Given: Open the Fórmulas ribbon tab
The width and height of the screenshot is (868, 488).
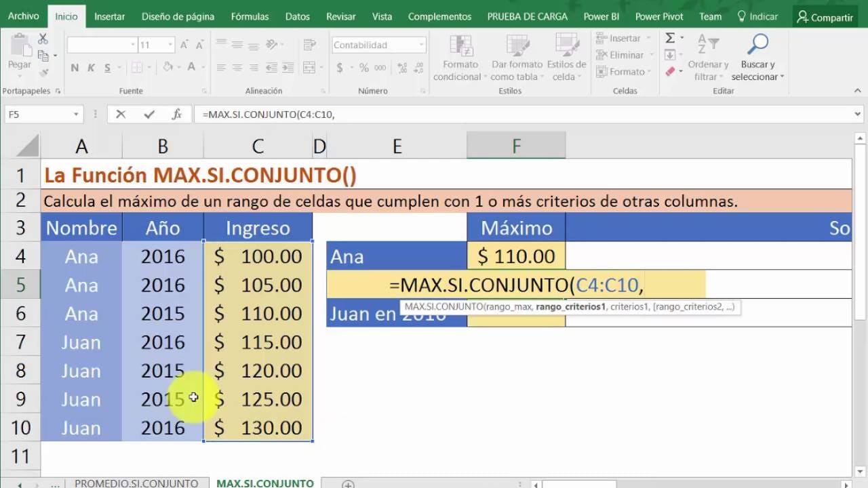Looking at the screenshot, I should click(x=250, y=16).
